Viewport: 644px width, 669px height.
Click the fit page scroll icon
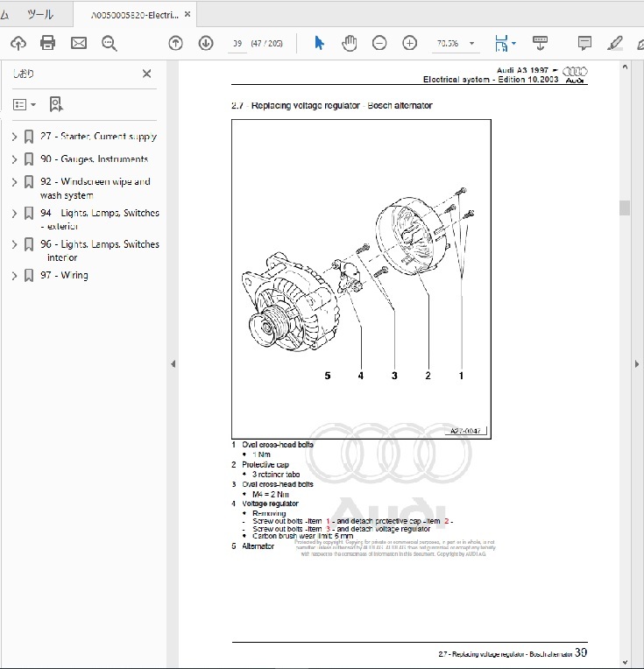[501, 43]
